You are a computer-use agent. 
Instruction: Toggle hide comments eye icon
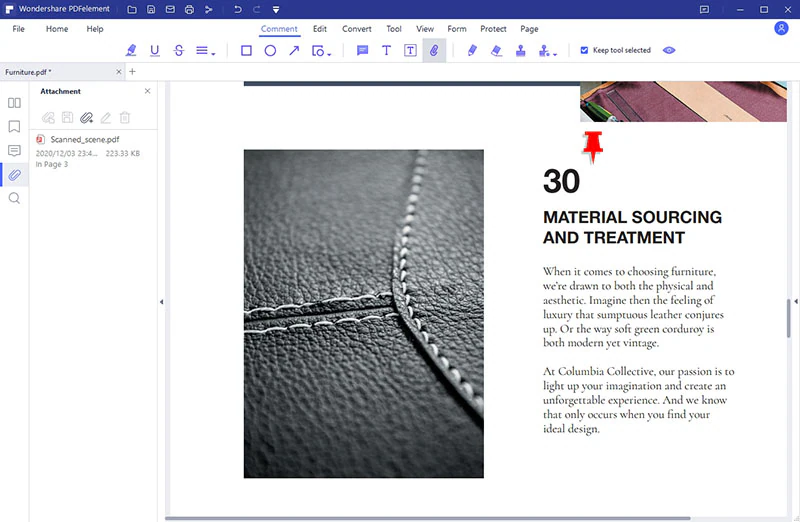coord(669,50)
